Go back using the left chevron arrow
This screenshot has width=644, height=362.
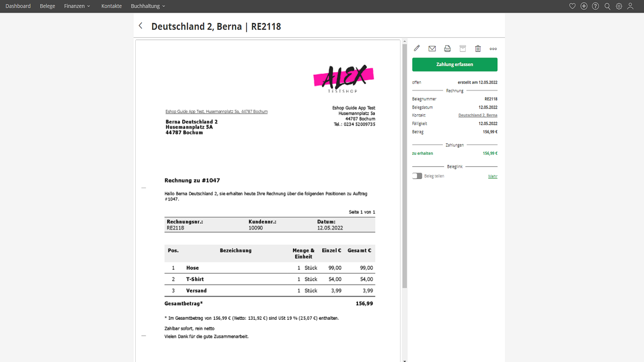(x=140, y=26)
